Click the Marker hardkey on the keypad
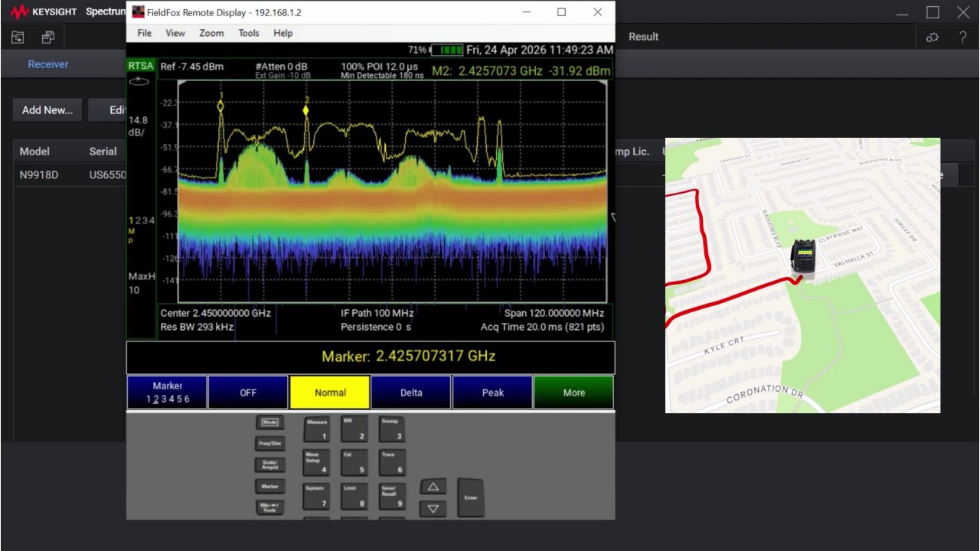Viewport: 980px width, 551px height. (269, 486)
